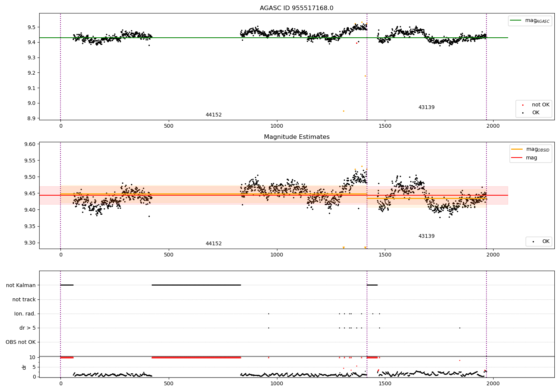560x392 pixels.
Task: Click OBSID label 43139 in top plot
Action: pos(426,108)
